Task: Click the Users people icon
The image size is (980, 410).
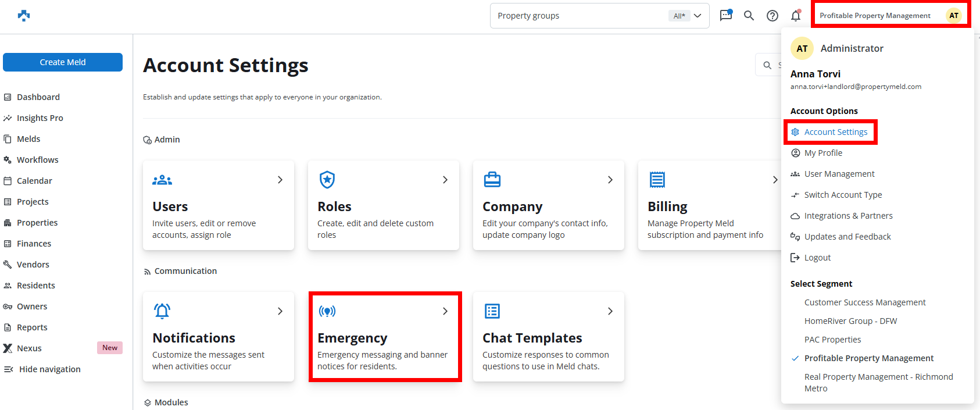Action: click(x=162, y=180)
